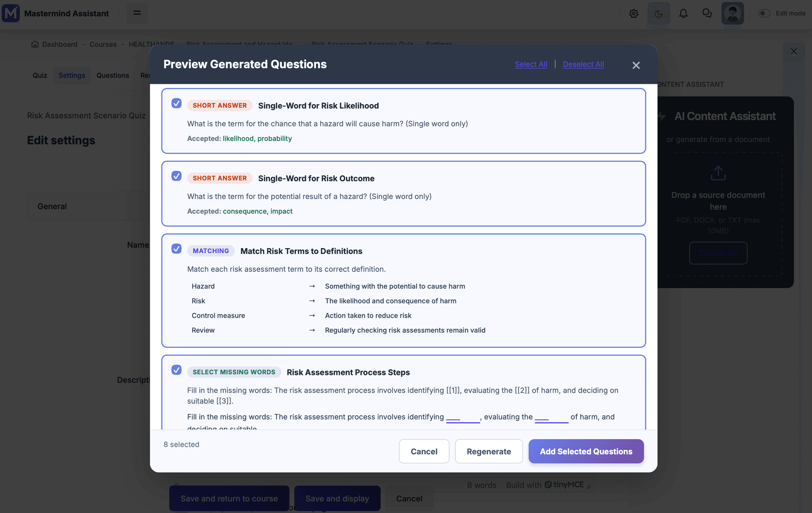This screenshot has height=513, width=812.
Task: Click the editor resize handle icon
Action: coord(589,486)
